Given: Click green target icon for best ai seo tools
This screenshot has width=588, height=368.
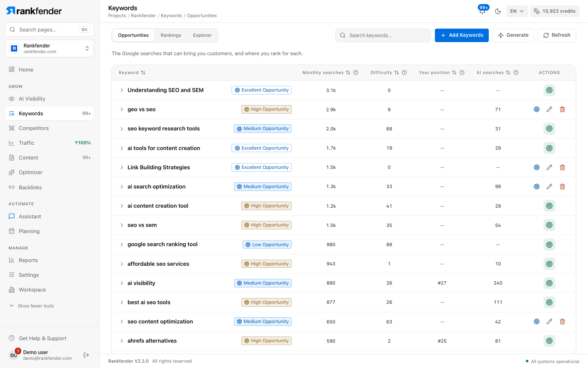Looking at the screenshot, I should tap(550, 302).
